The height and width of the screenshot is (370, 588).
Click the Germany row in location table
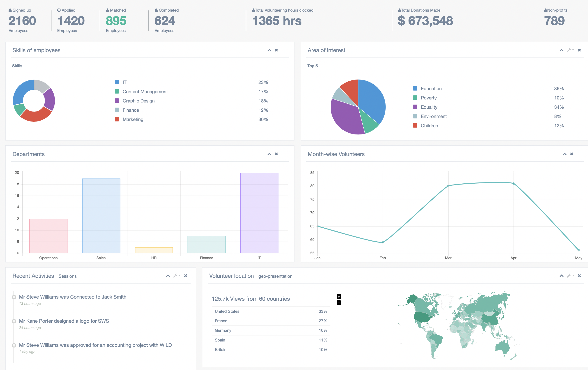coord(271,330)
